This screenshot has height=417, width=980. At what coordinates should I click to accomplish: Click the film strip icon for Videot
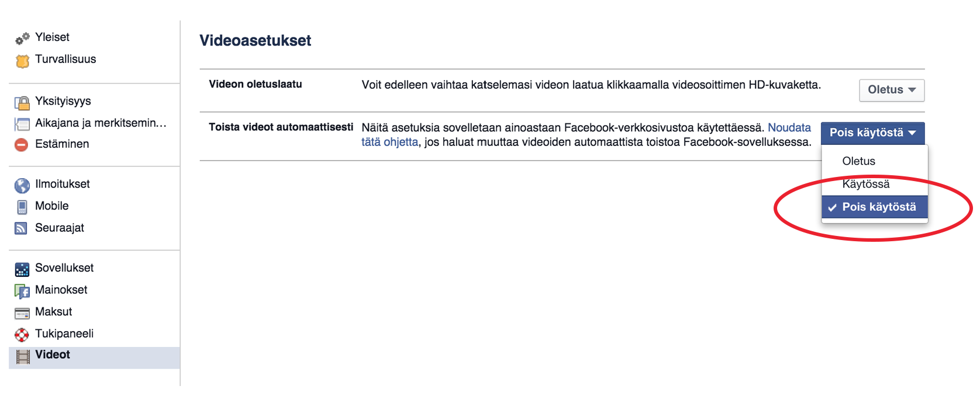click(x=23, y=356)
